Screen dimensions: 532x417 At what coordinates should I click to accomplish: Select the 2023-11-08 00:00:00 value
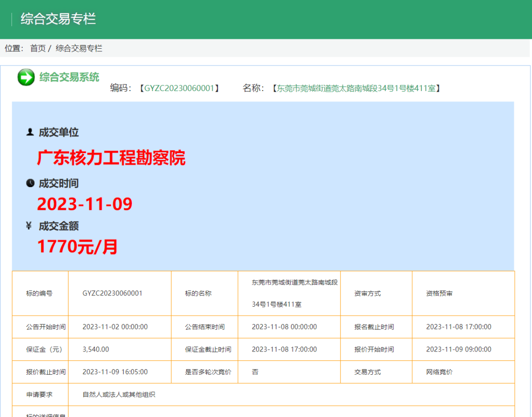(284, 327)
